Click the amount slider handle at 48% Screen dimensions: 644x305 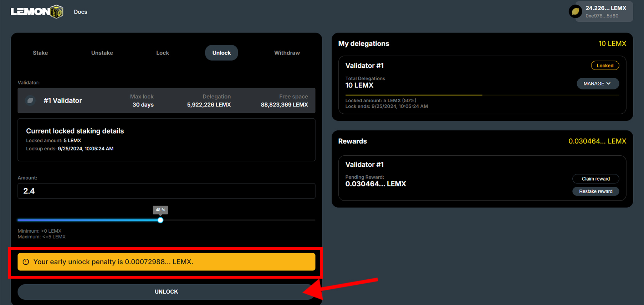[160, 220]
